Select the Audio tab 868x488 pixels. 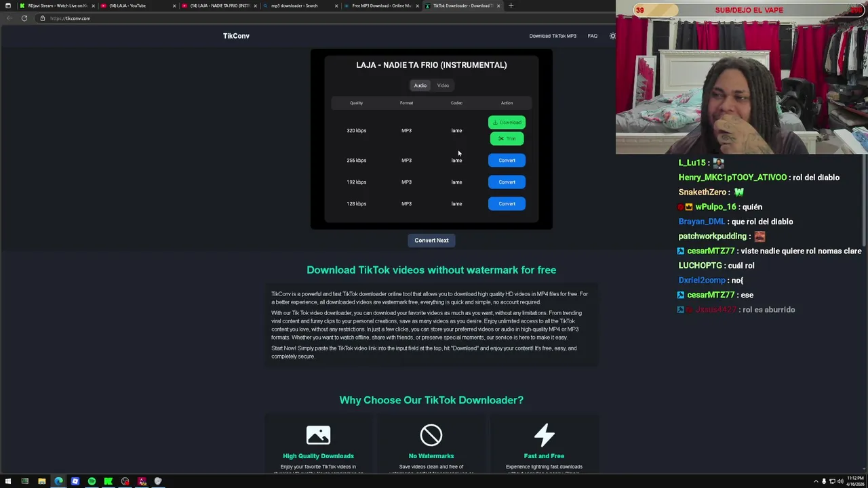[x=420, y=85]
